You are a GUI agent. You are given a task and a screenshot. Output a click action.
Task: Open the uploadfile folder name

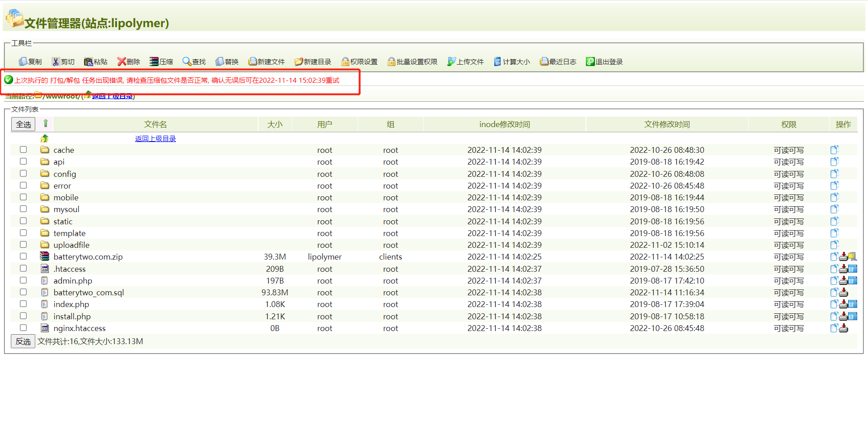(x=71, y=245)
